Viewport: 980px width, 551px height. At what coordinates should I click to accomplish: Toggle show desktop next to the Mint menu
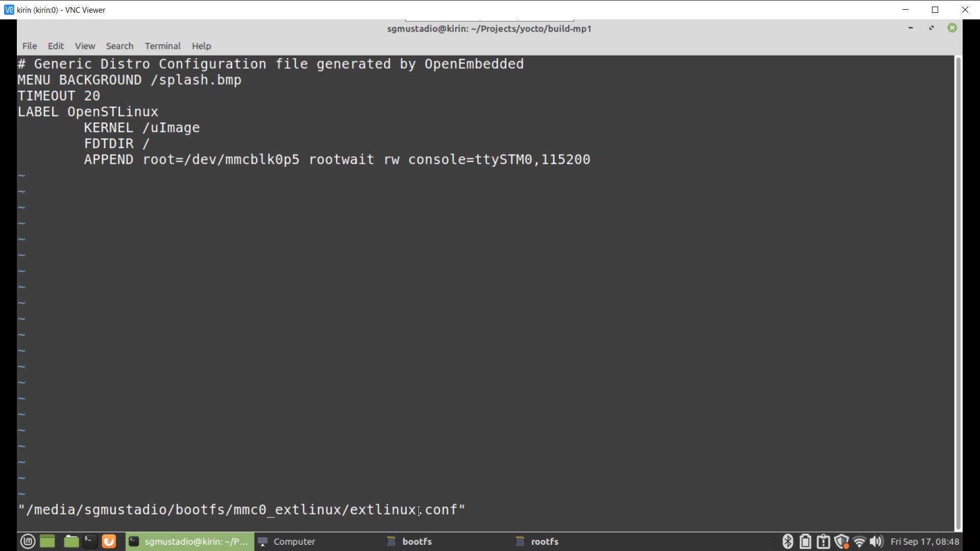[x=47, y=541]
